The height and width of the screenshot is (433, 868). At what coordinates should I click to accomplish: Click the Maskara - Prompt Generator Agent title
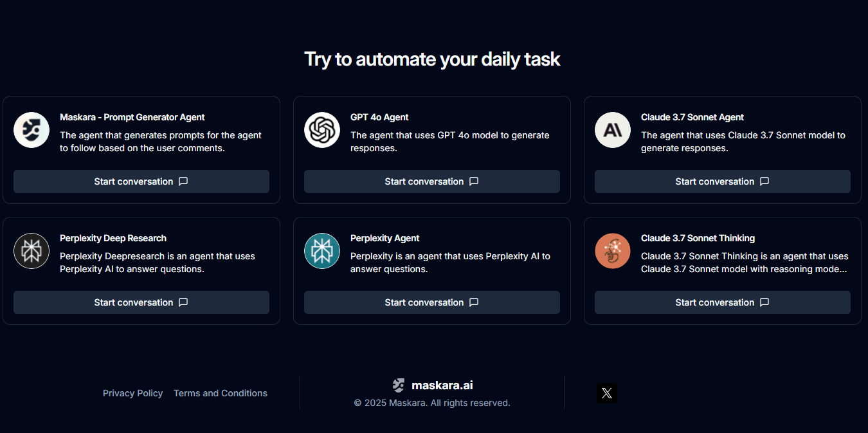coord(132,117)
